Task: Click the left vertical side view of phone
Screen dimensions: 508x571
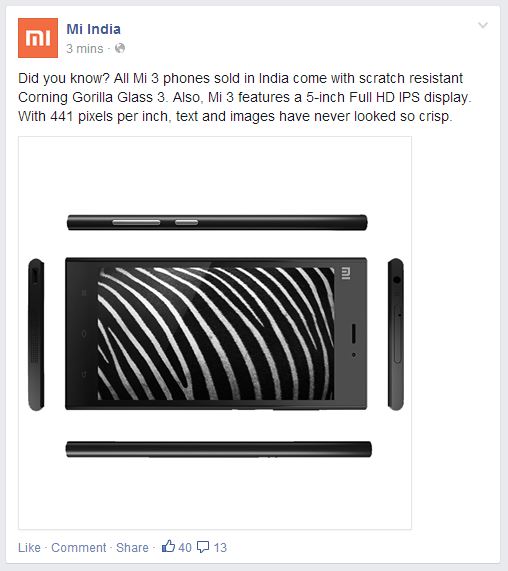Action: (36, 334)
